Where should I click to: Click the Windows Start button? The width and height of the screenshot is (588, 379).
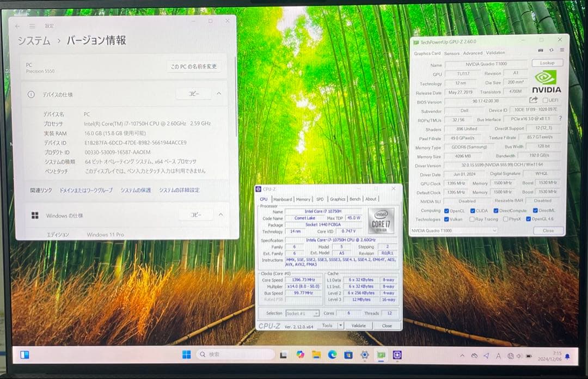point(187,354)
